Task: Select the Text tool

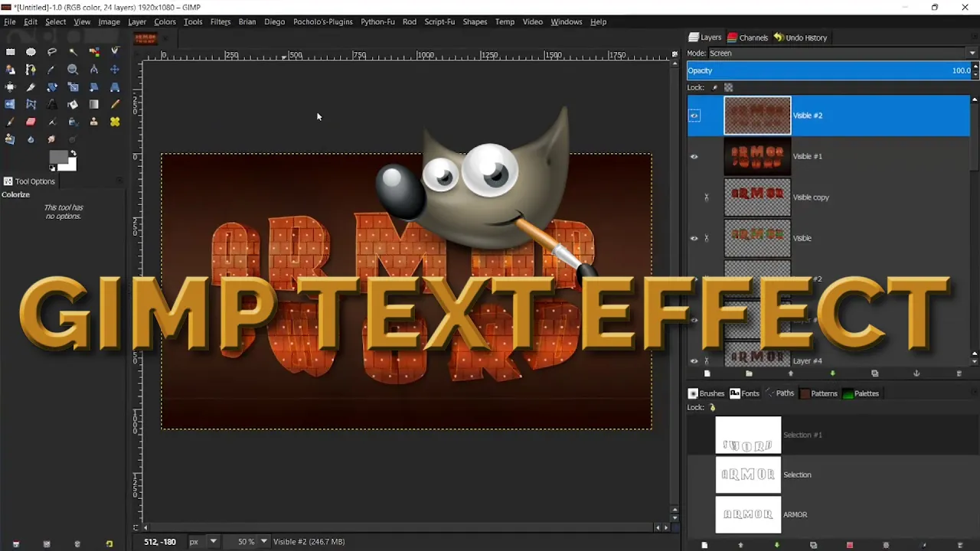Action: pos(52,104)
